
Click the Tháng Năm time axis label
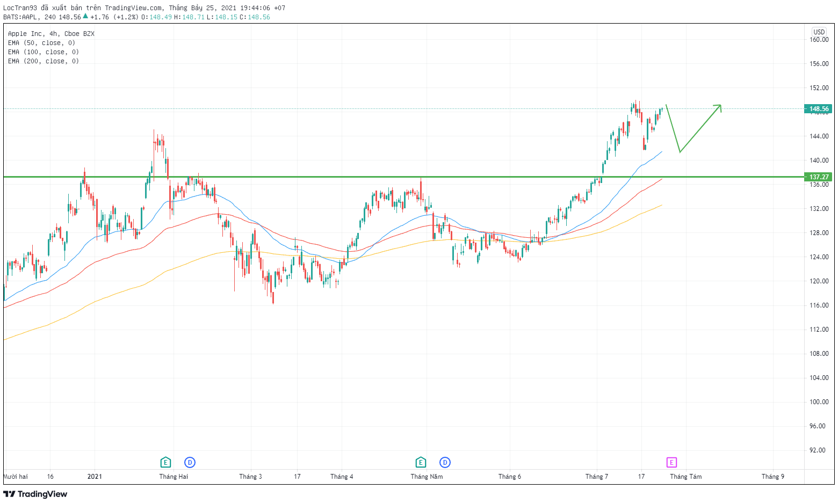coord(427,477)
